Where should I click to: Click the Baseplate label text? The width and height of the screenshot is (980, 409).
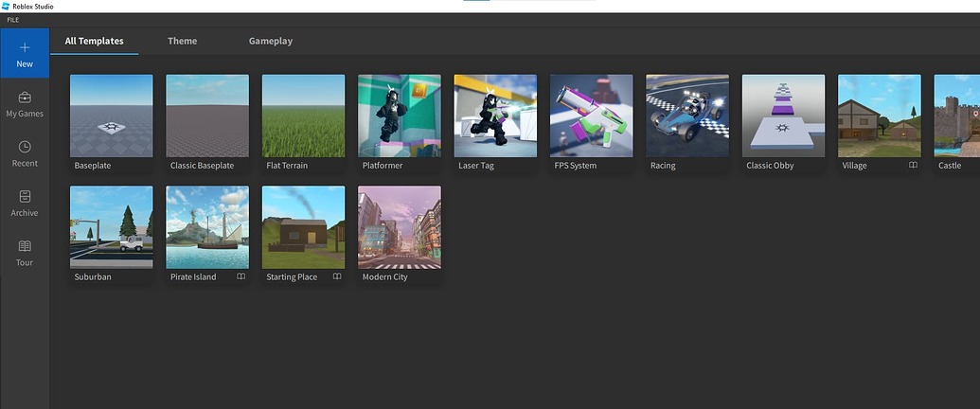(x=93, y=166)
